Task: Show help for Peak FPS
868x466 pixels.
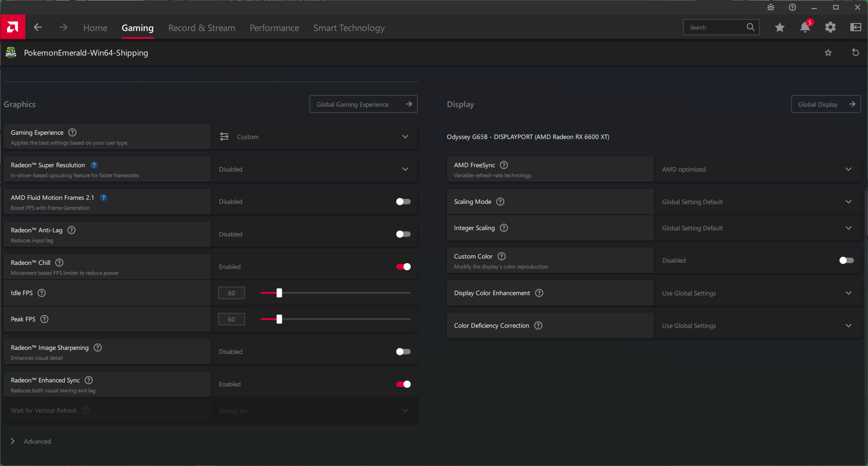Action: [44, 319]
